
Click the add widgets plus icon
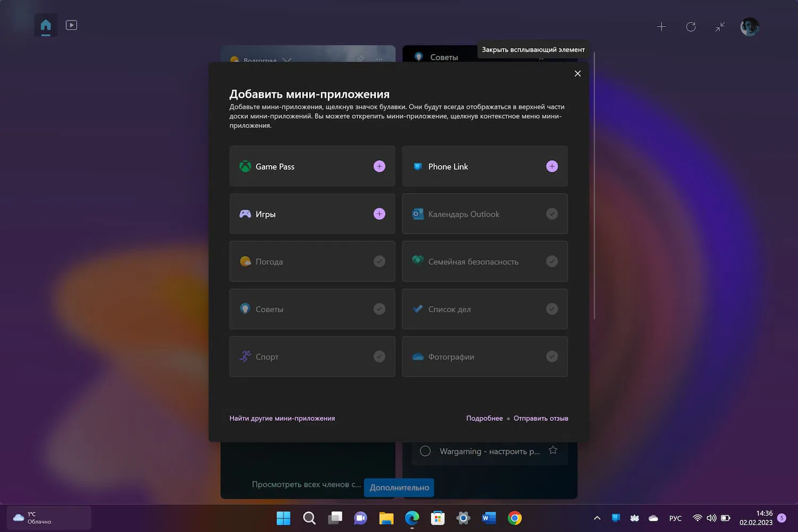661,27
